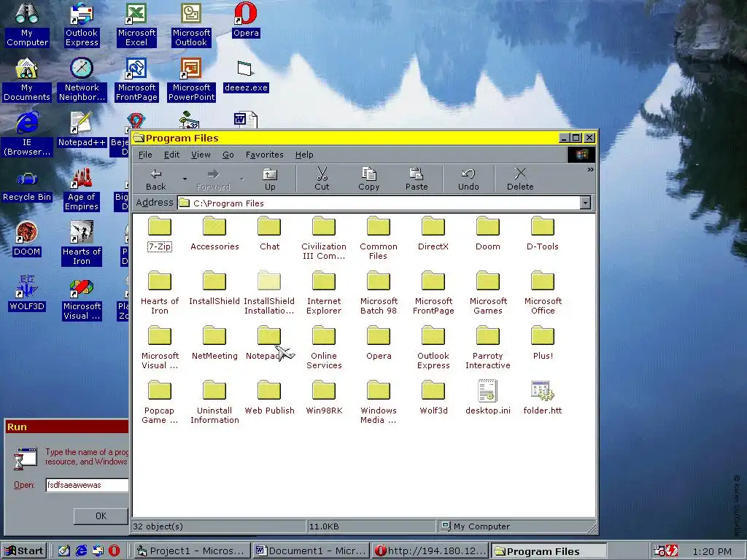Select the deeez.exe desktop icon

click(x=247, y=76)
